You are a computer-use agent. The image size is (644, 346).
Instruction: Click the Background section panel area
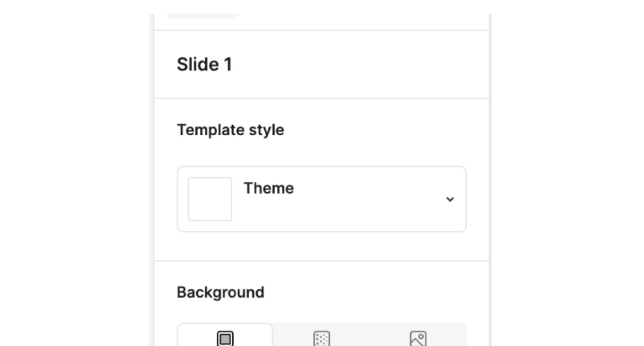pyautogui.click(x=368, y=292)
